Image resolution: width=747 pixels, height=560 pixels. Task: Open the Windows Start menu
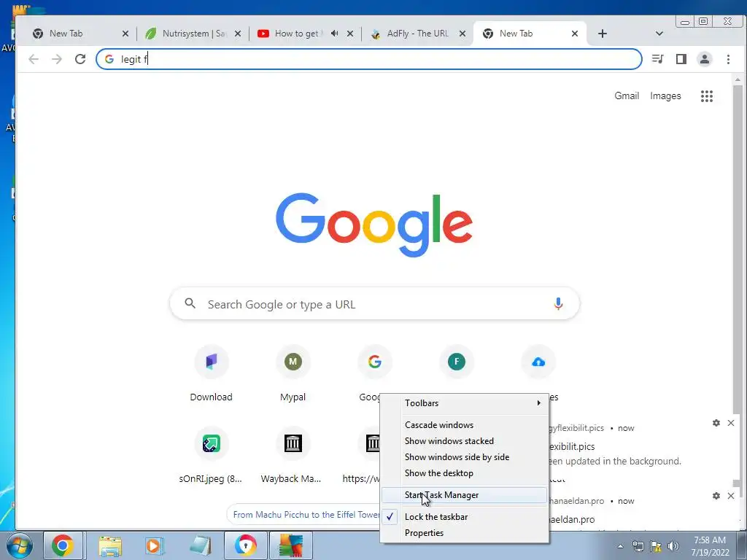point(18,545)
